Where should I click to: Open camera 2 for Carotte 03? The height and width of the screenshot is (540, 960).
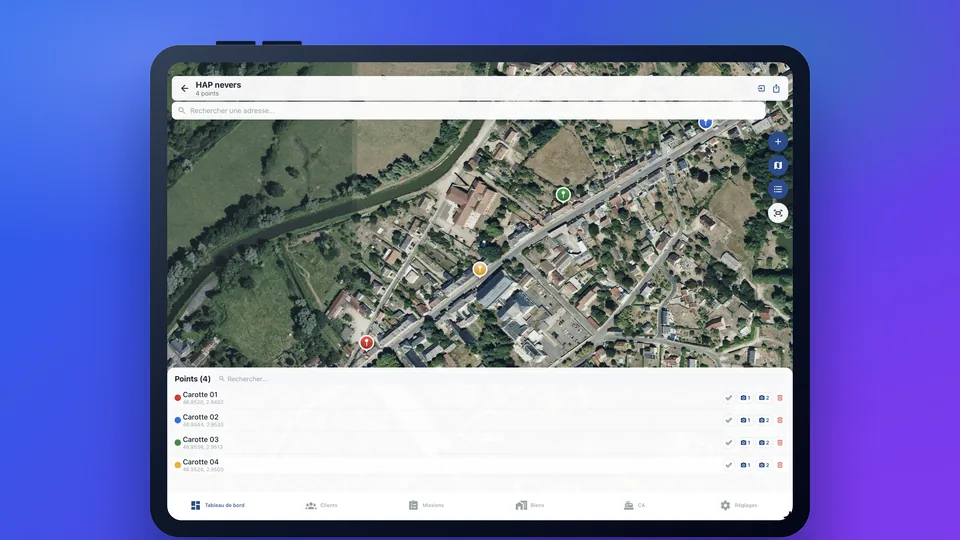coord(763,443)
